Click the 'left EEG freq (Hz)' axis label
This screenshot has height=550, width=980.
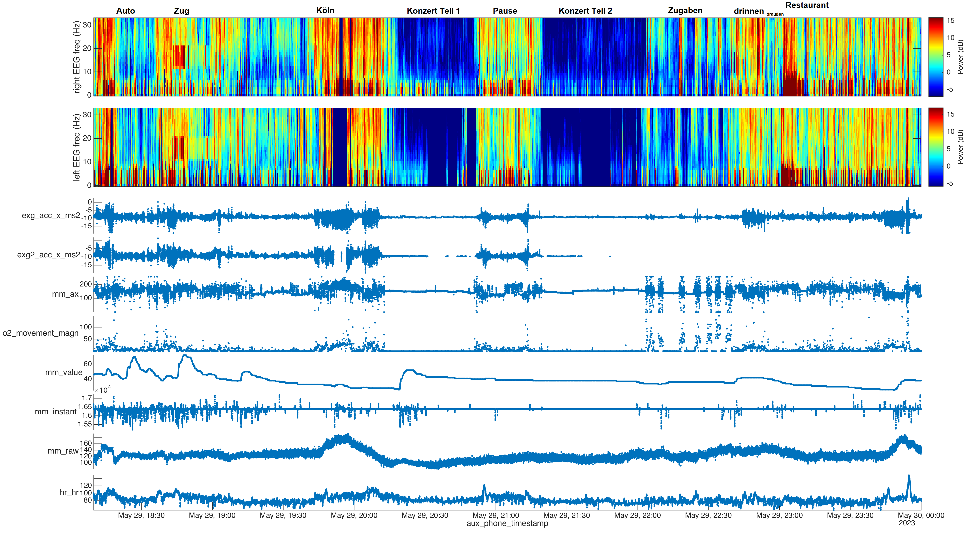77,147
